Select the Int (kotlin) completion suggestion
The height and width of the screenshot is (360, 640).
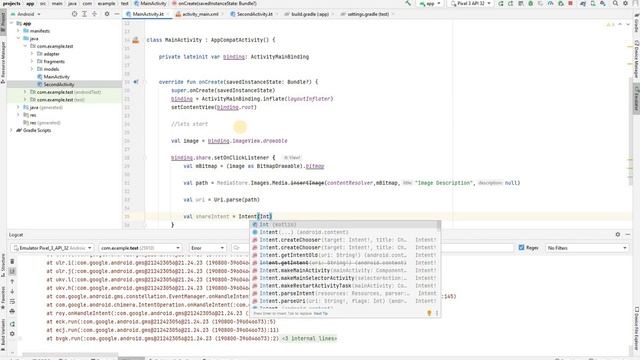(345, 224)
